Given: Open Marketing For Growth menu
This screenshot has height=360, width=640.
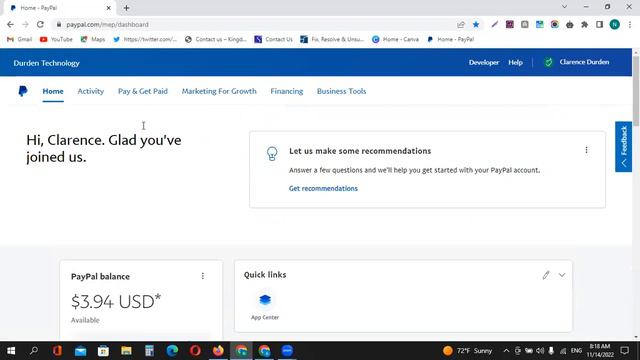Looking at the screenshot, I should pos(219,91).
